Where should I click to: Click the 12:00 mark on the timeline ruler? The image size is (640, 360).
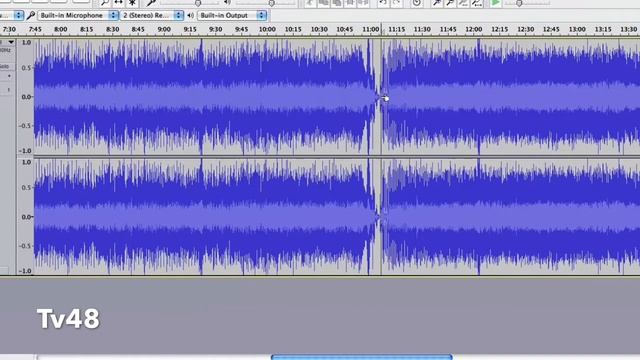click(x=473, y=29)
